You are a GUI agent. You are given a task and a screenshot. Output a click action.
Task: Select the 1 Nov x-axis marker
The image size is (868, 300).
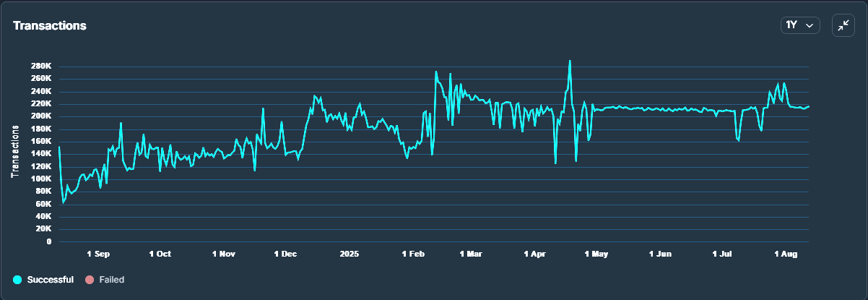click(x=224, y=254)
